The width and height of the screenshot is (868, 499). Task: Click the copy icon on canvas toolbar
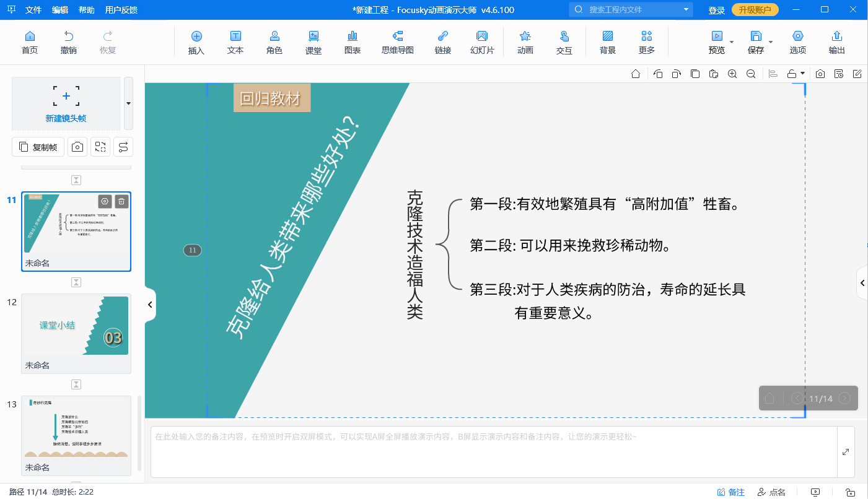[695, 74]
